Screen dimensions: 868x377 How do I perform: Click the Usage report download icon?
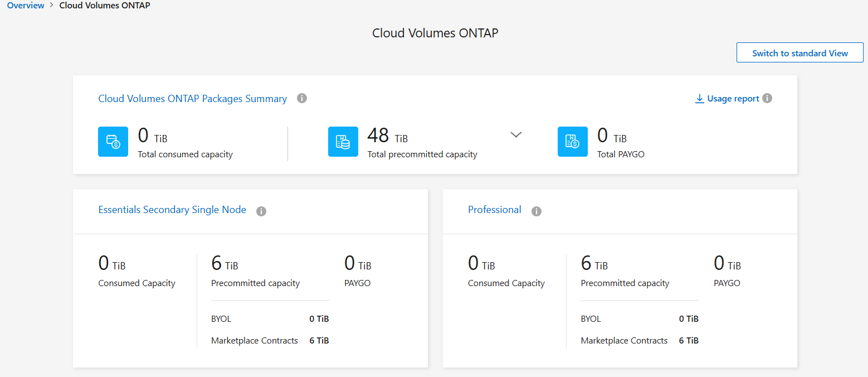[699, 99]
